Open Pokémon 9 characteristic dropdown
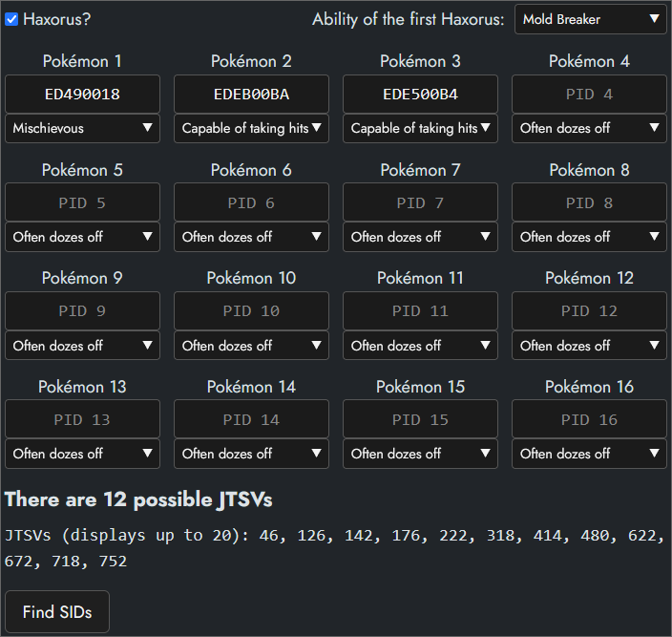672x637 pixels. (82, 345)
